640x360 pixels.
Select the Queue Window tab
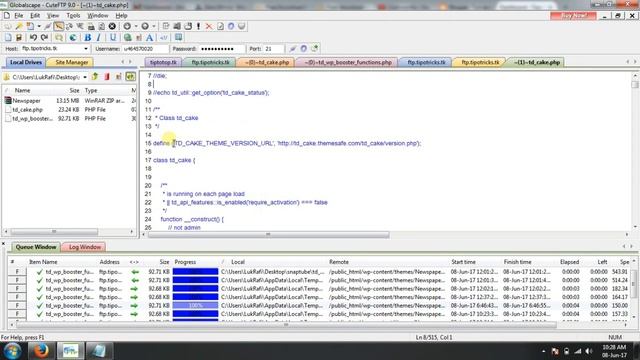(36, 247)
